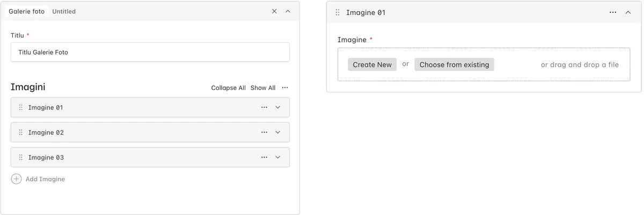Image resolution: width=644 pixels, height=215 pixels.
Task: Click plus icon next to Add Imagine
Action: 16,179
